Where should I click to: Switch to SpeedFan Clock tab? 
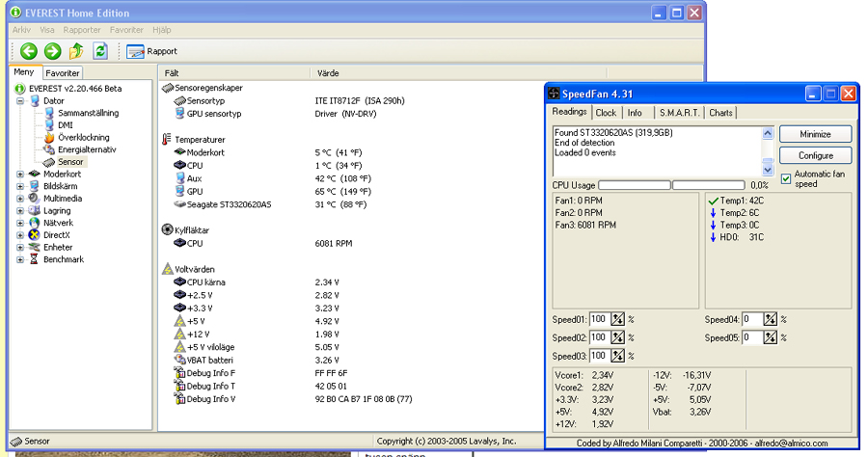[606, 113]
